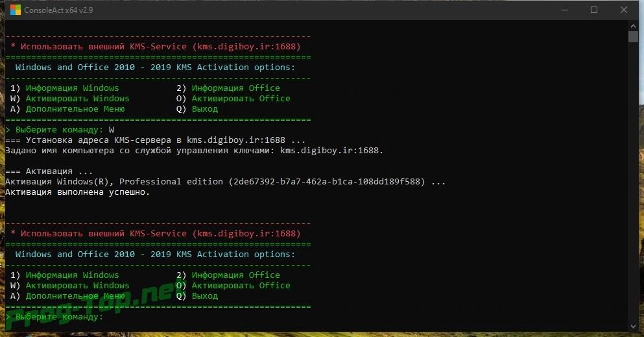Click the first 'Использовать внешний KMS-Service' red line
Screen dimensions: 644x337
tap(156, 47)
